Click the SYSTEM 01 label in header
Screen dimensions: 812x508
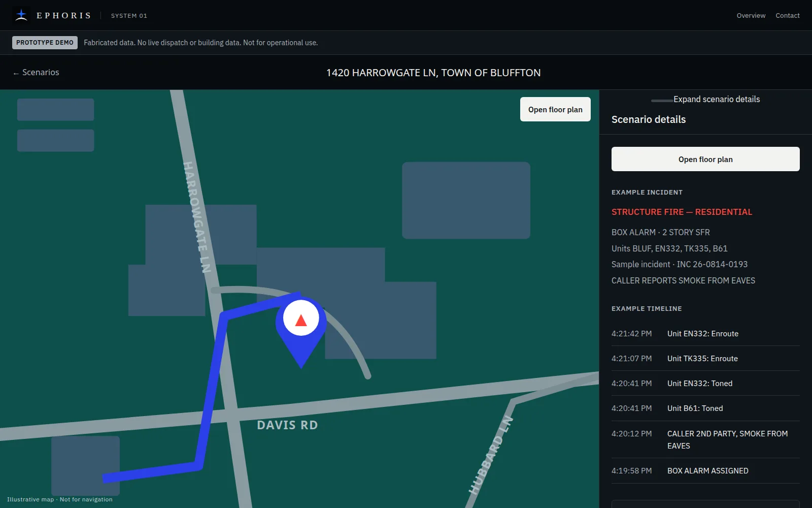coord(129,16)
